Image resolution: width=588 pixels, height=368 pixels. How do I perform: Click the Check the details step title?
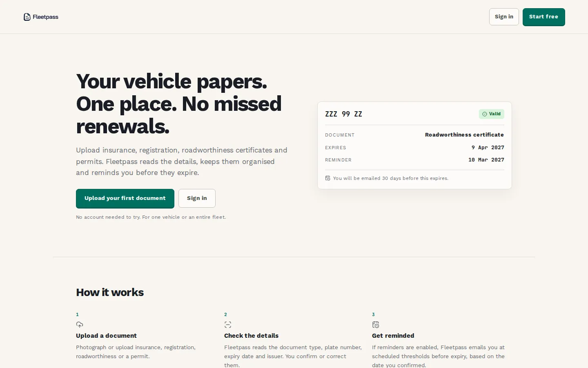pyautogui.click(x=251, y=336)
